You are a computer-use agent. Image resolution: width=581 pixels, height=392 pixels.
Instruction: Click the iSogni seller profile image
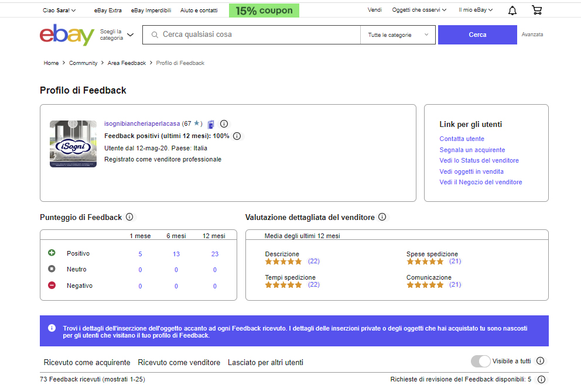[73, 143]
